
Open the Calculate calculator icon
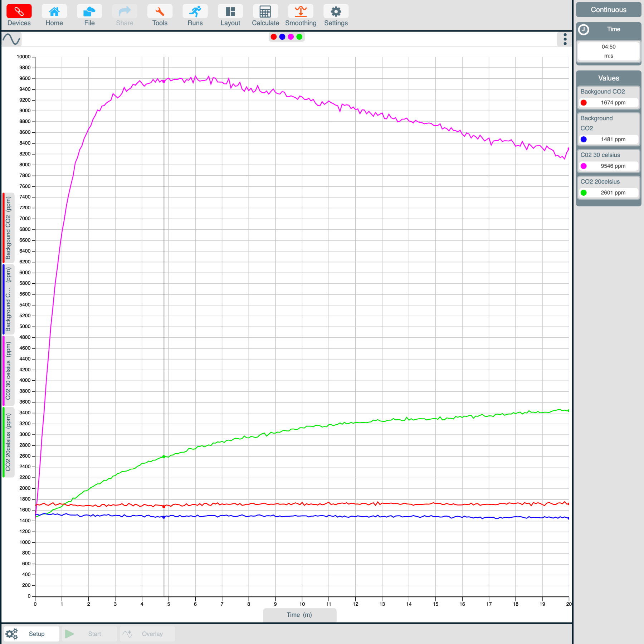coord(265,11)
